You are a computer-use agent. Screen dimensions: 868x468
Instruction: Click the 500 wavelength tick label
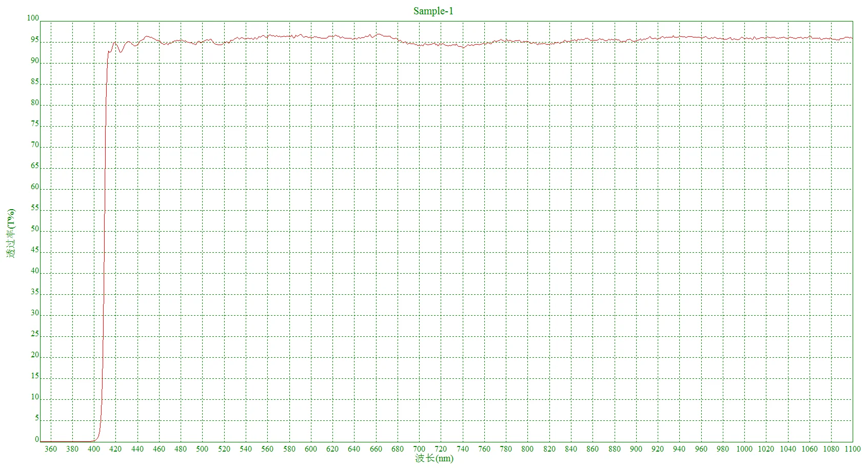[x=203, y=449]
